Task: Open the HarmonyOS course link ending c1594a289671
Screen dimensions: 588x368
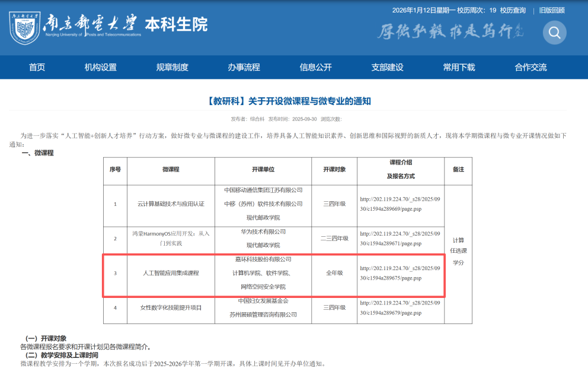Action: click(x=400, y=239)
